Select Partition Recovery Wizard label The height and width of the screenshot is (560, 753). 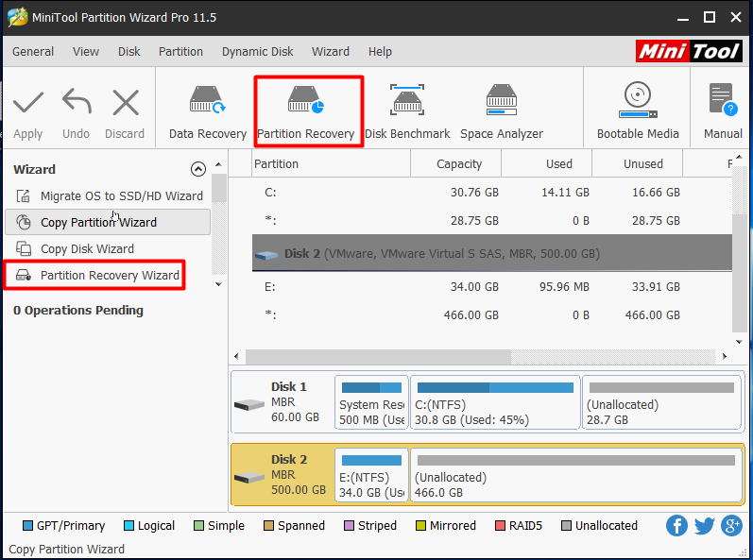[x=110, y=276]
